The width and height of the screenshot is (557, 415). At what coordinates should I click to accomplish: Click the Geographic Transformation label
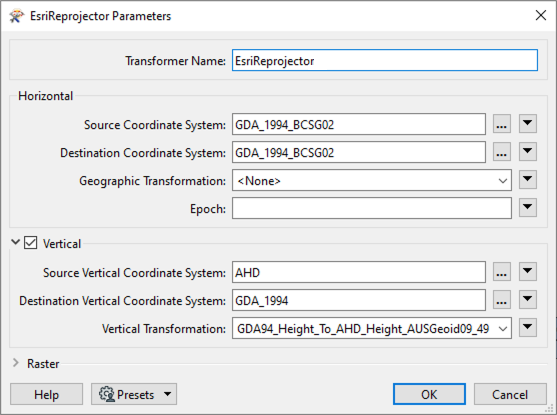[152, 181]
